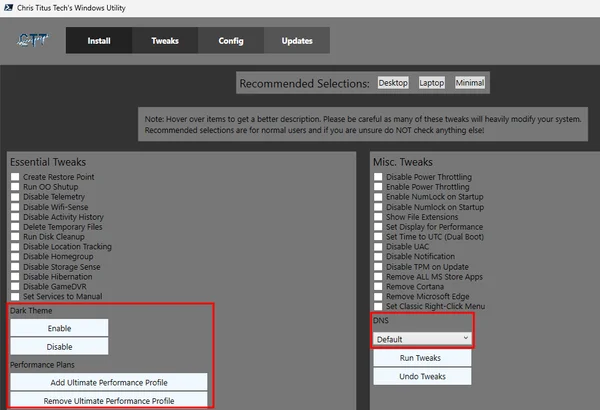Tick Disable Hibernation option

coord(15,276)
